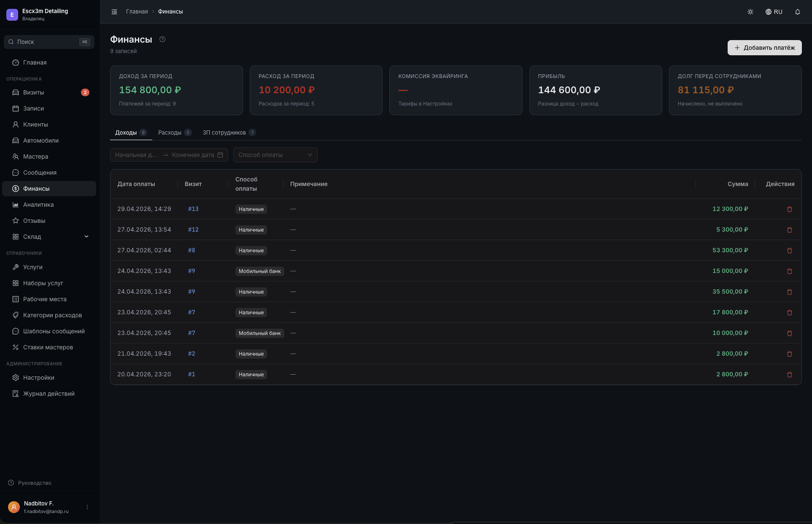Switch to the Расходы tab

175,132
